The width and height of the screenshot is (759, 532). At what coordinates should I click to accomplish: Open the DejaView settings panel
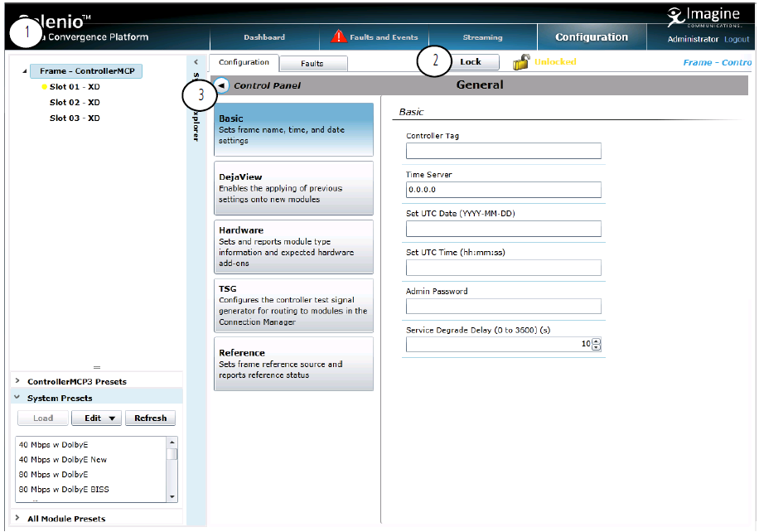click(x=294, y=188)
